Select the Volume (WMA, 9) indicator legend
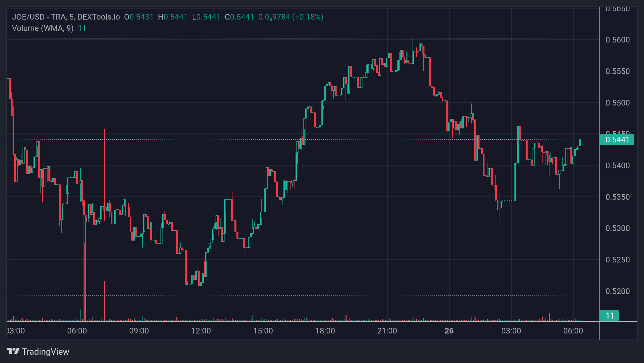The width and height of the screenshot is (644, 363). (x=43, y=28)
